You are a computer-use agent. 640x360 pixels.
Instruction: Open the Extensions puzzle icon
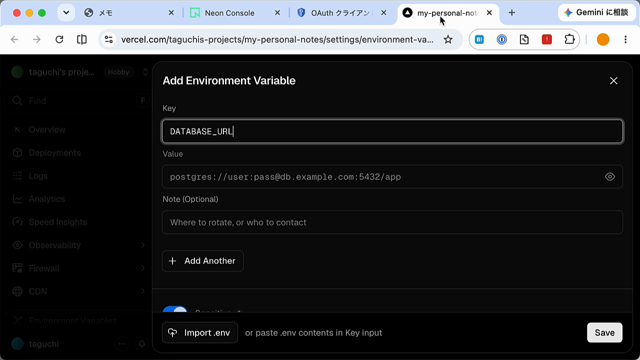tap(569, 40)
